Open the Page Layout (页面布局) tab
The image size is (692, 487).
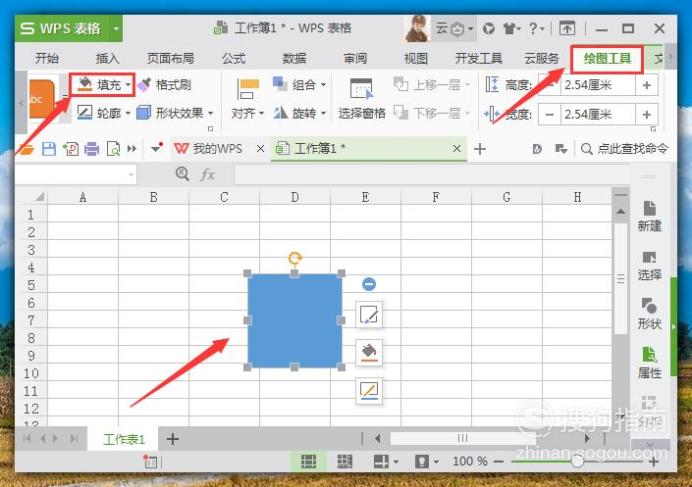(x=170, y=58)
